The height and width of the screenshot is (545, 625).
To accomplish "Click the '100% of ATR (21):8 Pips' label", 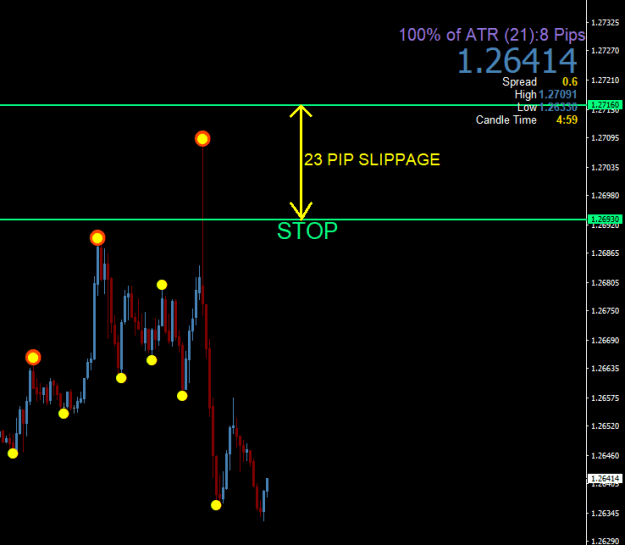I will pyautogui.click(x=492, y=35).
